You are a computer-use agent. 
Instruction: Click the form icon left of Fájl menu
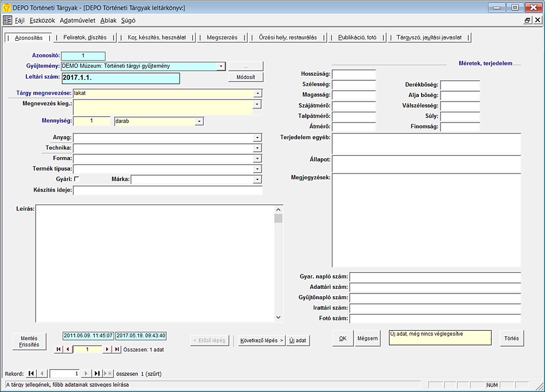point(7,20)
